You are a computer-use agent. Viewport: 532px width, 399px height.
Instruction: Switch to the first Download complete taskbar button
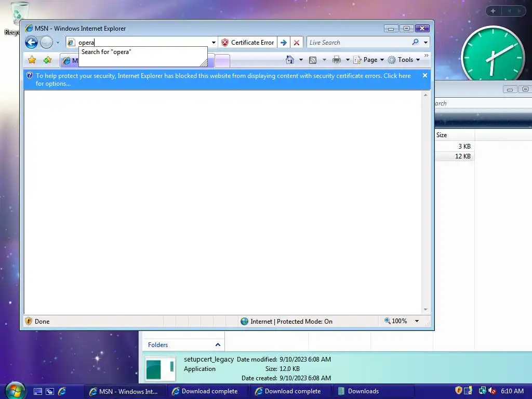(207, 391)
